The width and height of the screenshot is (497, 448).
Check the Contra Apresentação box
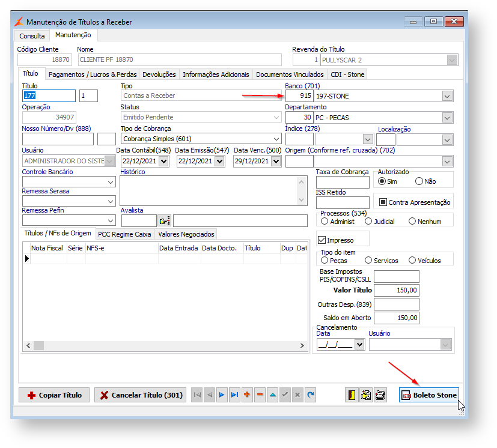click(383, 202)
